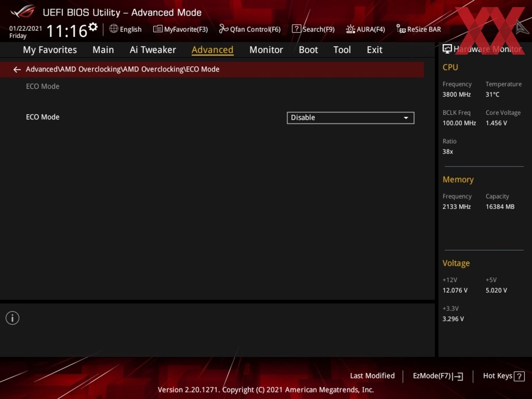The width and height of the screenshot is (532, 399).
Task: Click the CPU heading in Hardware Monitor
Action: [x=450, y=67]
